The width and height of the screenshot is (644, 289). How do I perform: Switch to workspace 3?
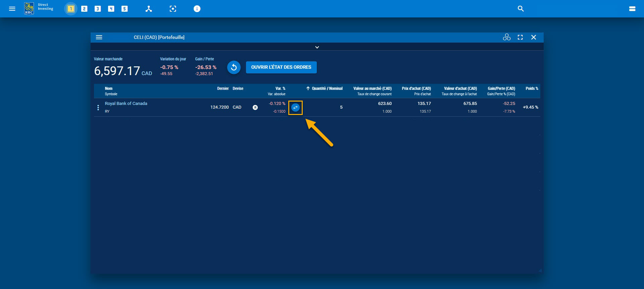[x=98, y=9]
